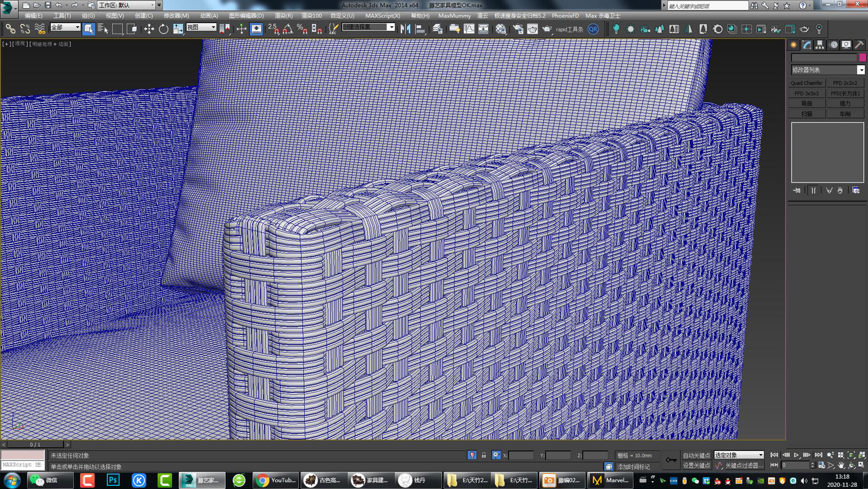Toggle the selection lock padlock
The width and height of the screenshot is (868, 489).
click(484, 455)
